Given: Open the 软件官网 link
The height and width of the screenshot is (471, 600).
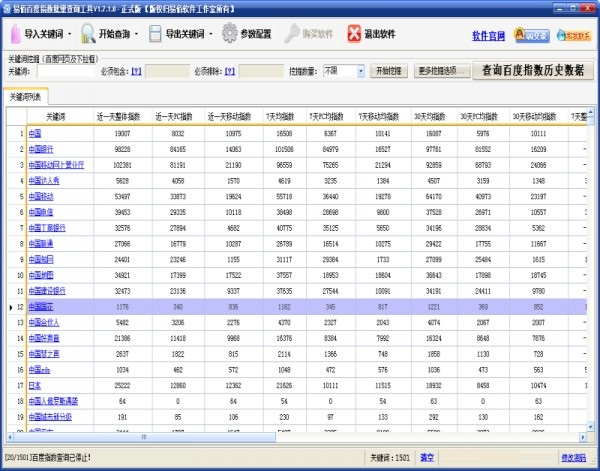Looking at the screenshot, I should pyautogui.click(x=489, y=36).
